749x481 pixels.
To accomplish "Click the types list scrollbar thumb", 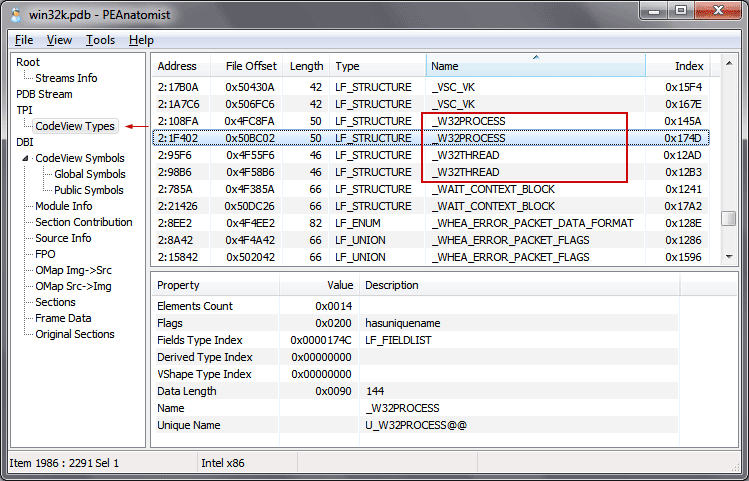I will point(729,219).
